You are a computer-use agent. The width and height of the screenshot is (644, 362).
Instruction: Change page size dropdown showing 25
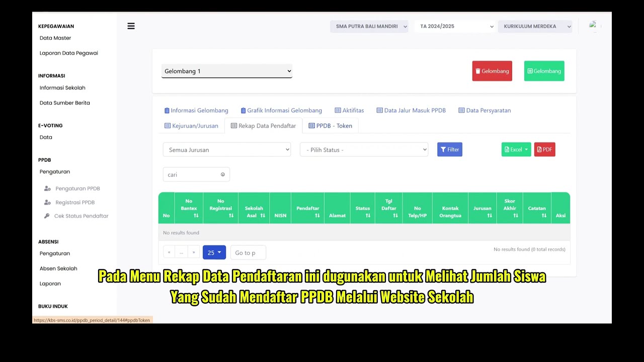[x=214, y=252]
